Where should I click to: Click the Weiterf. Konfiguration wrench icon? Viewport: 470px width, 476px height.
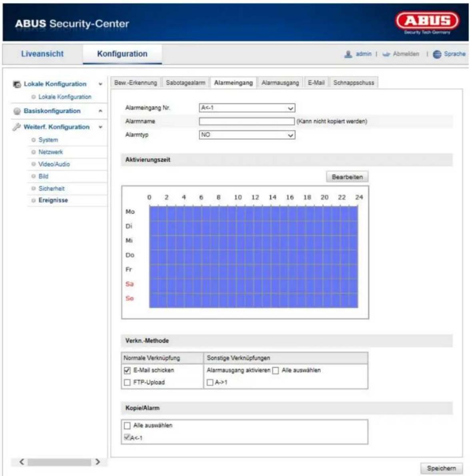pos(16,127)
